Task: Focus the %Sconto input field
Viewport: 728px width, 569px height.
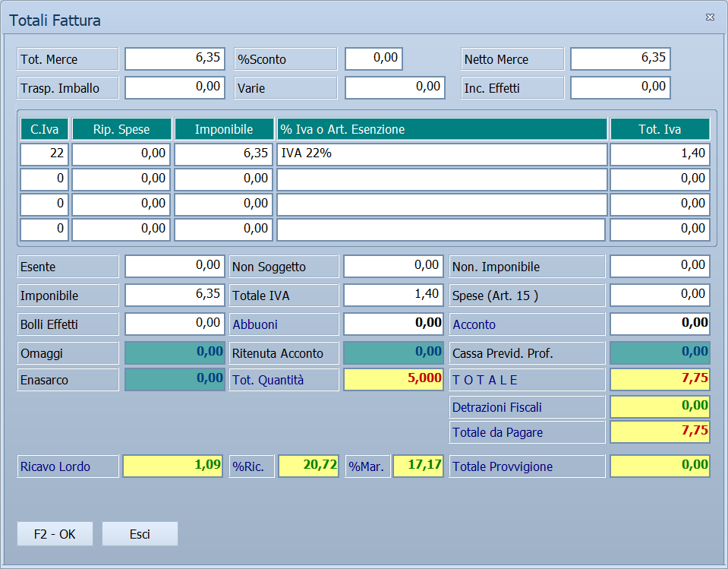Action: [373, 58]
